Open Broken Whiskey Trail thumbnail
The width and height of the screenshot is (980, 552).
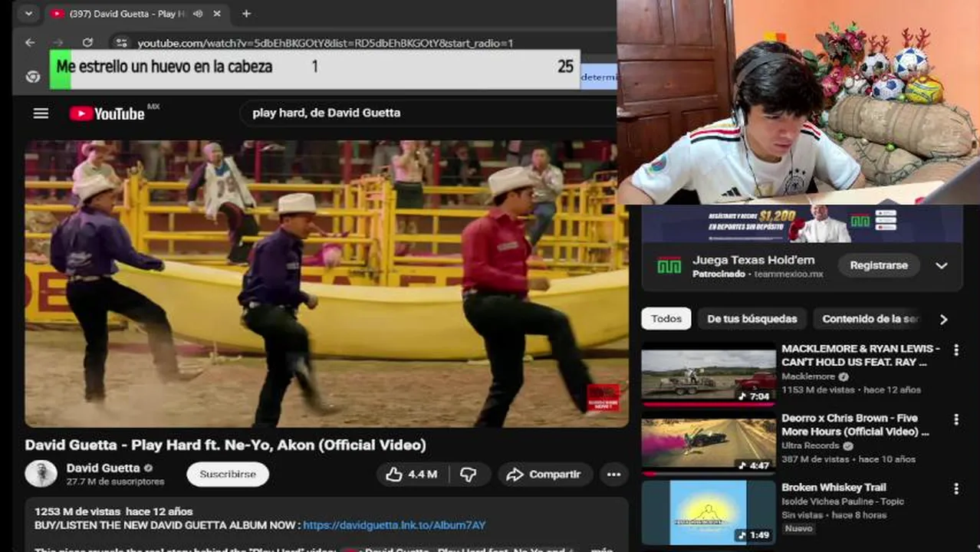coord(709,512)
